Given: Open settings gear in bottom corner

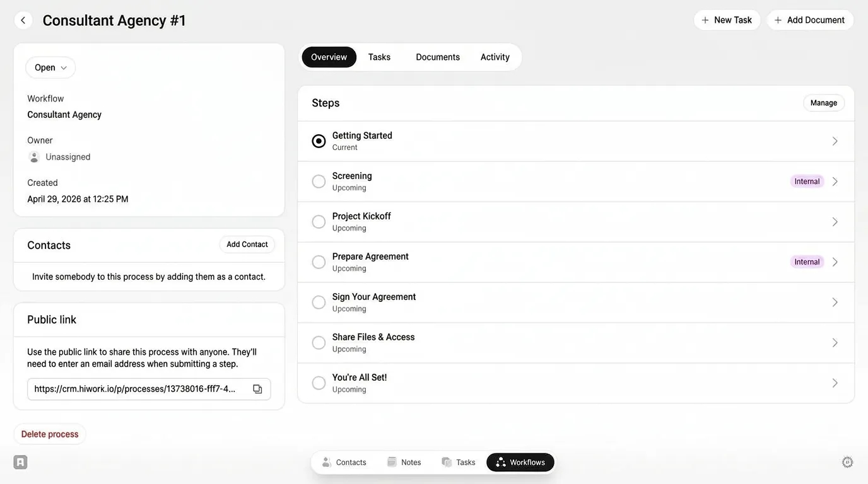Looking at the screenshot, I should coord(848,462).
